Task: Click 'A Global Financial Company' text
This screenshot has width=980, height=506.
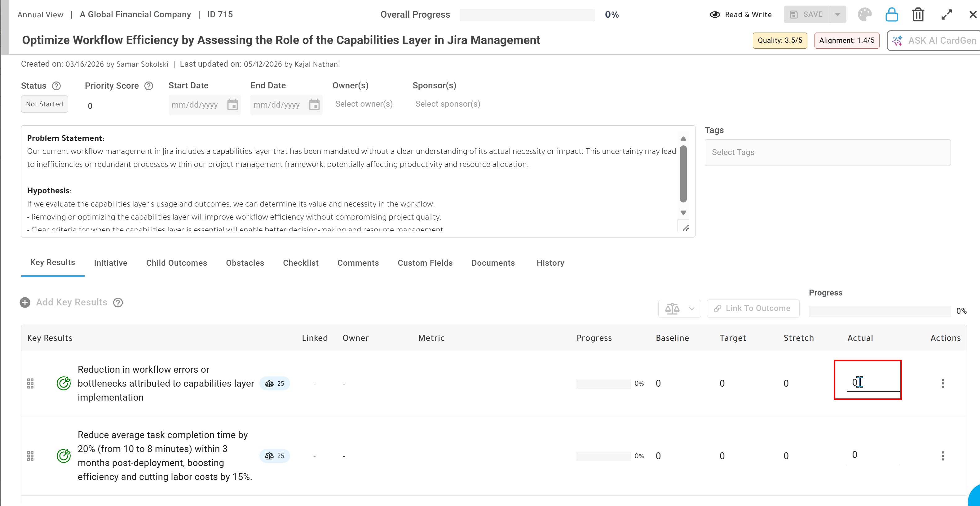Action: pyautogui.click(x=135, y=15)
